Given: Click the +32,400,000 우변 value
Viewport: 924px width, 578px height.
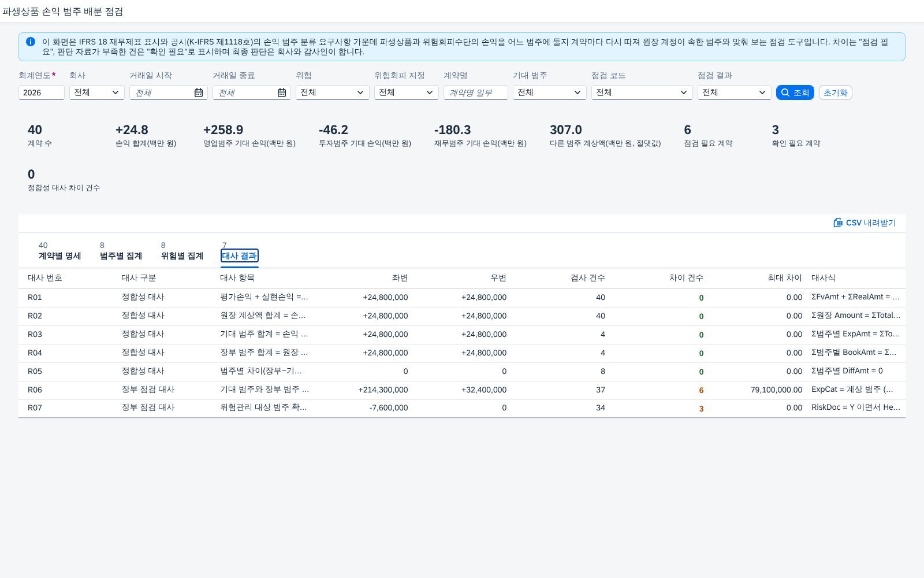Looking at the screenshot, I should (x=484, y=390).
